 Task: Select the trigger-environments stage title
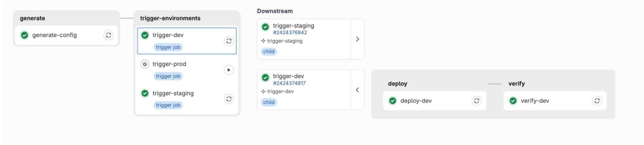point(170,18)
